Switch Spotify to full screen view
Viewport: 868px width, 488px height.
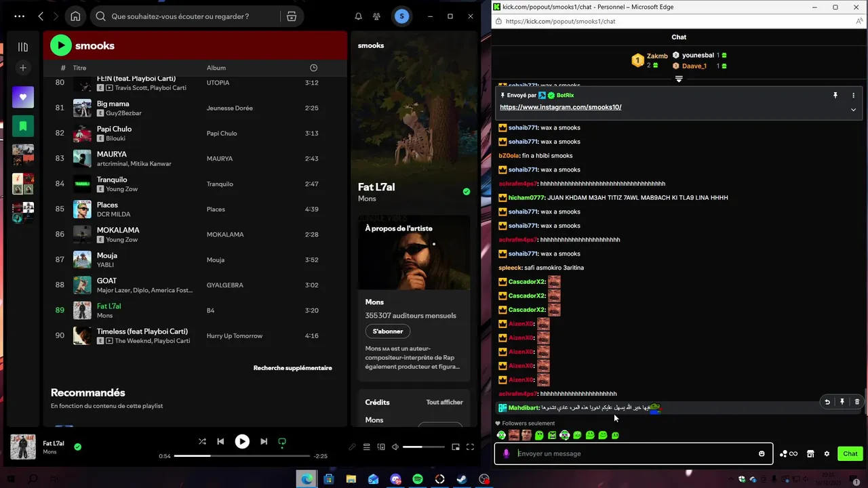coord(469,447)
